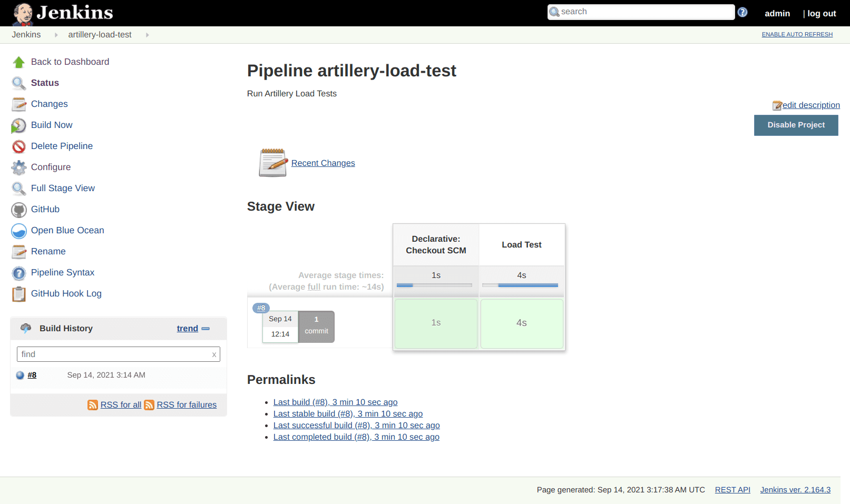This screenshot has height=504, width=850.
Task: Open Pipeline Syntax via its blue icon
Action: tap(19, 273)
